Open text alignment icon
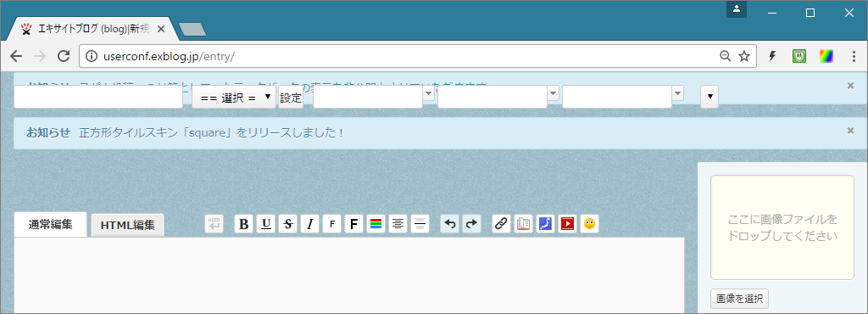Viewport: 868px width, 314px height. click(398, 224)
